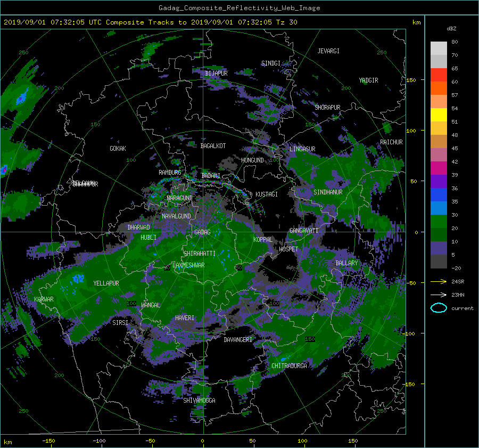Select the SHIRAHATTI label
The width and height of the screenshot is (479, 448).
200,254
